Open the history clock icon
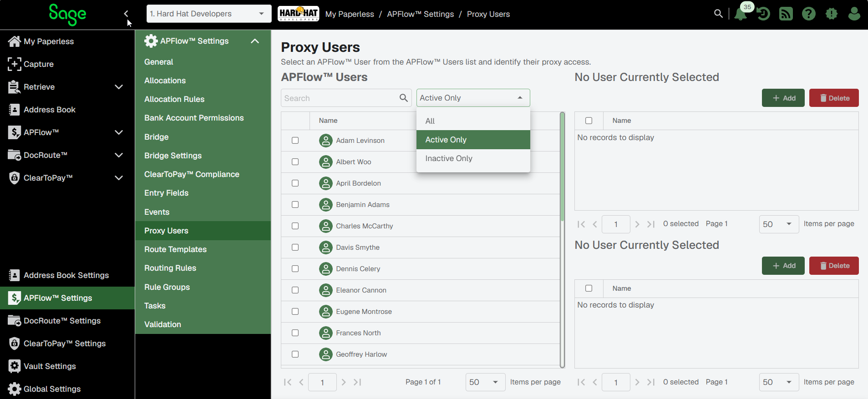This screenshot has width=868, height=399. tap(763, 14)
